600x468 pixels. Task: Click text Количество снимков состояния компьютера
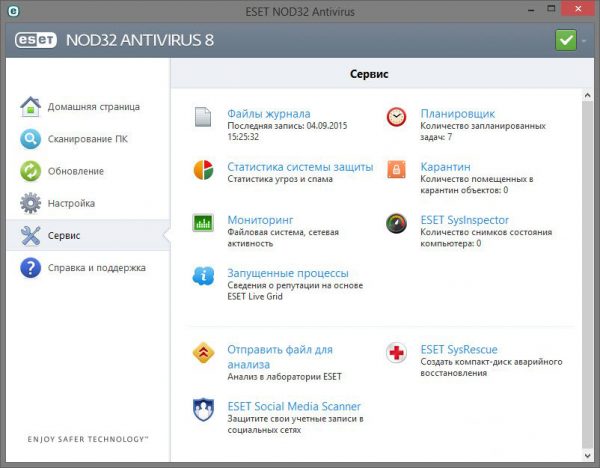[486, 238]
